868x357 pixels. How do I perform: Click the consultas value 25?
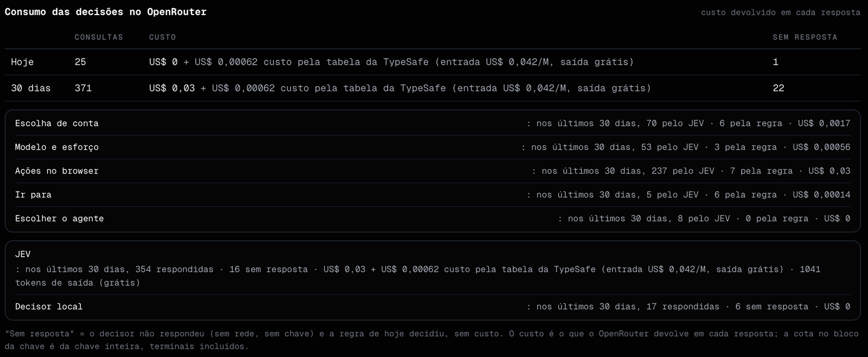(x=80, y=62)
